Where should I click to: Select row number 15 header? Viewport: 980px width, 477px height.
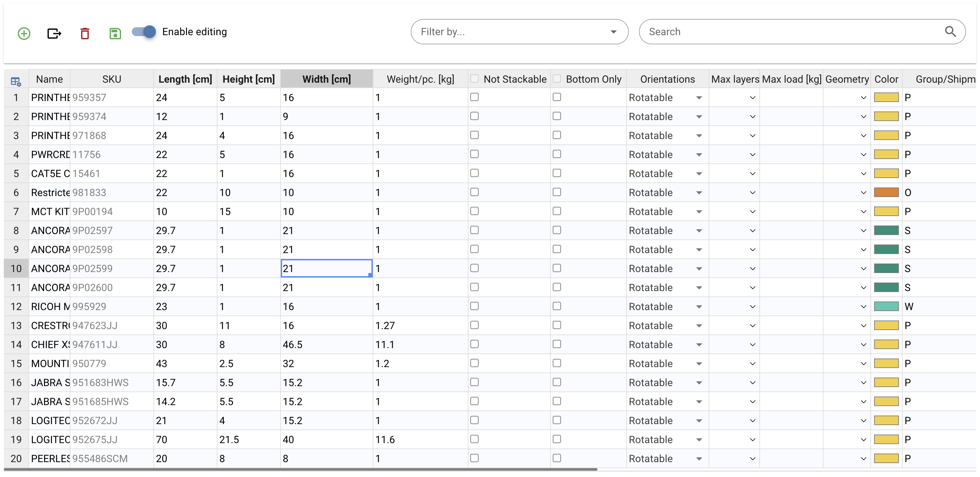tap(16, 363)
